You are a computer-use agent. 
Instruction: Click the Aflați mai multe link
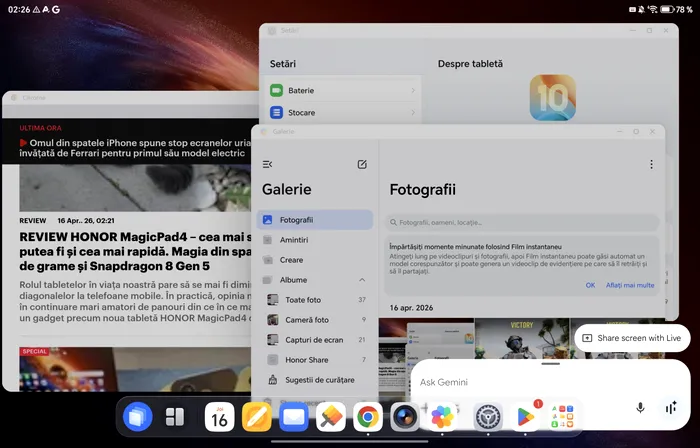tap(630, 286)
